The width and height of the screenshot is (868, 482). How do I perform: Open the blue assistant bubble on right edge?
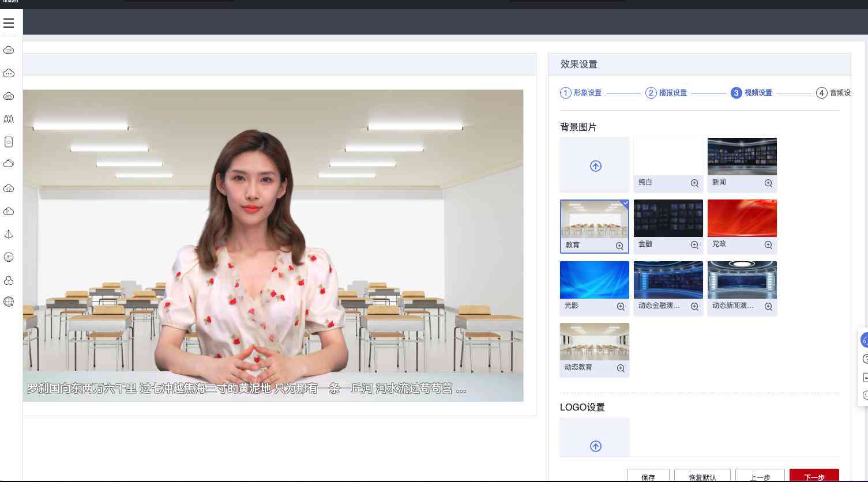pos(865,340)
